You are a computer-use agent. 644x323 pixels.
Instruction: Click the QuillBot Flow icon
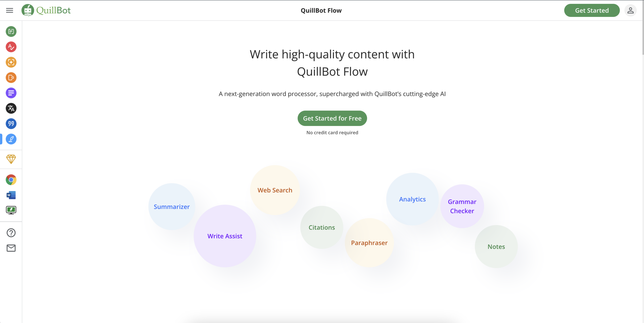click(x=11, y=139)
